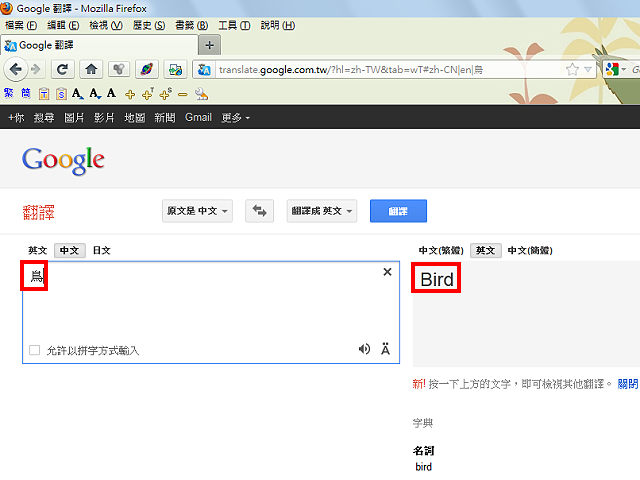
Task: Open the 書籤 (B) menu
Action: click(191, 25)
